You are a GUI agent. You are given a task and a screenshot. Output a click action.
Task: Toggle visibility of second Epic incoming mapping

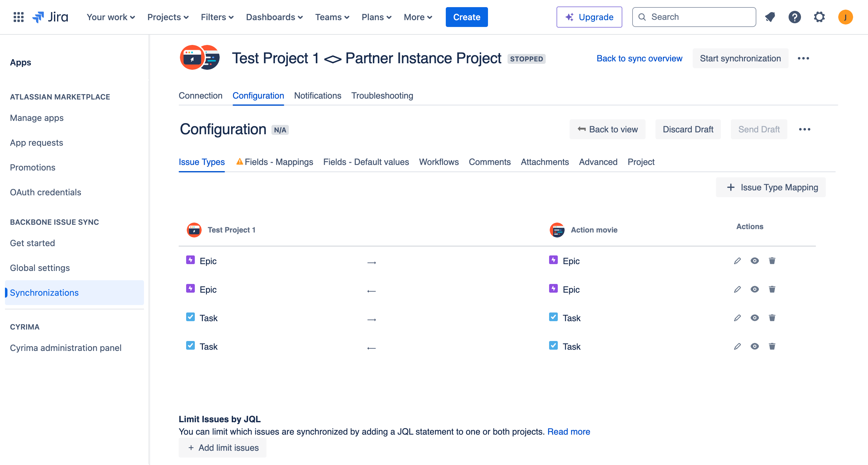tap(755, 289)
